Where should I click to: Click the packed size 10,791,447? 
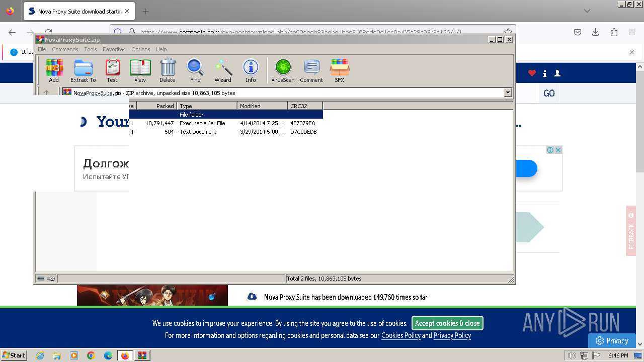[x=159, y=123]
